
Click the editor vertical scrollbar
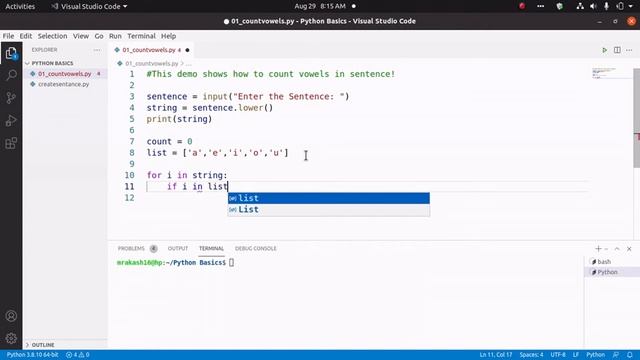coord(636,118)
